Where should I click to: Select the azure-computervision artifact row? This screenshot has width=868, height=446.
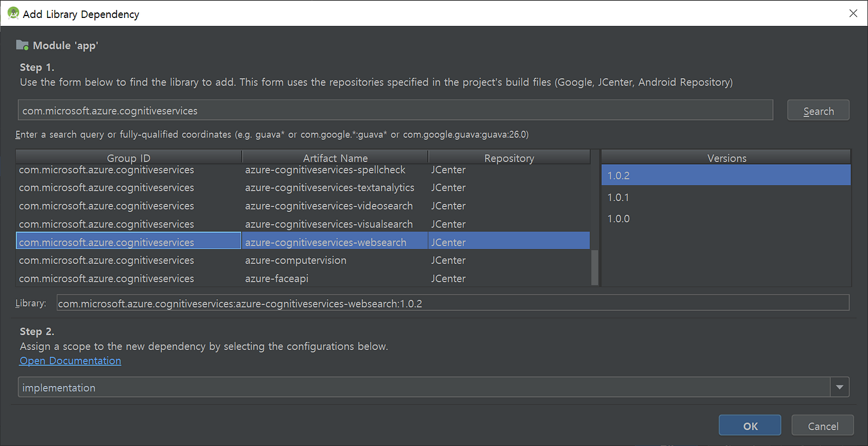296,260
